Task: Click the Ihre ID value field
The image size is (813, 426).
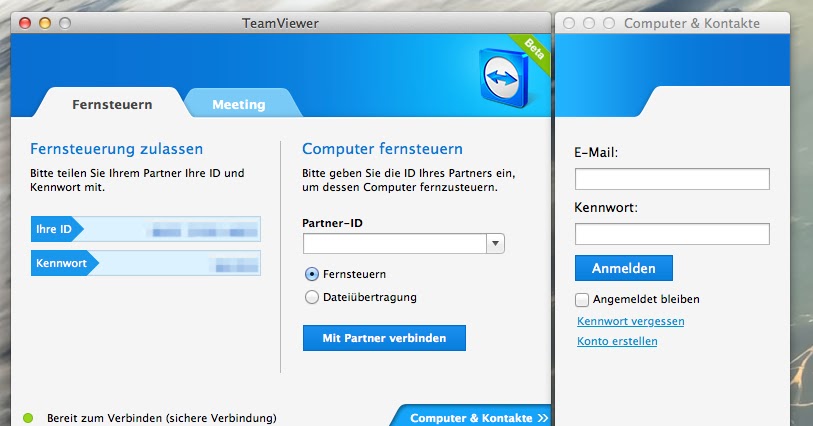Action: [x=146, y=229]
